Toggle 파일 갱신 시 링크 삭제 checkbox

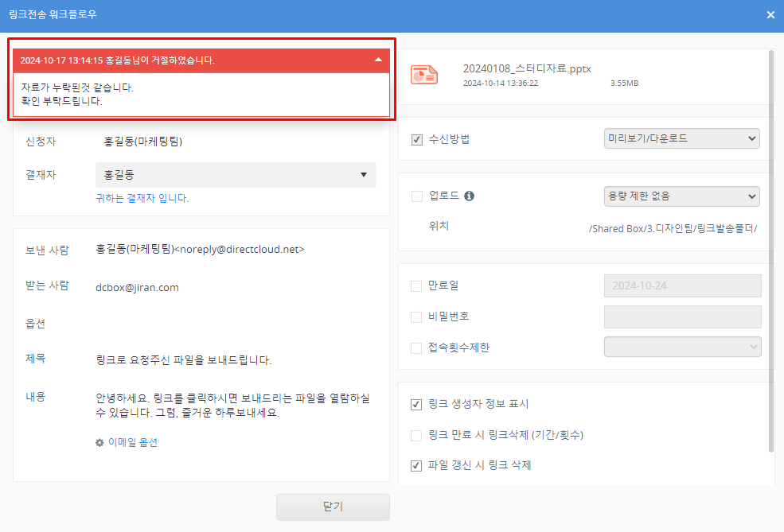pos(416,465)
